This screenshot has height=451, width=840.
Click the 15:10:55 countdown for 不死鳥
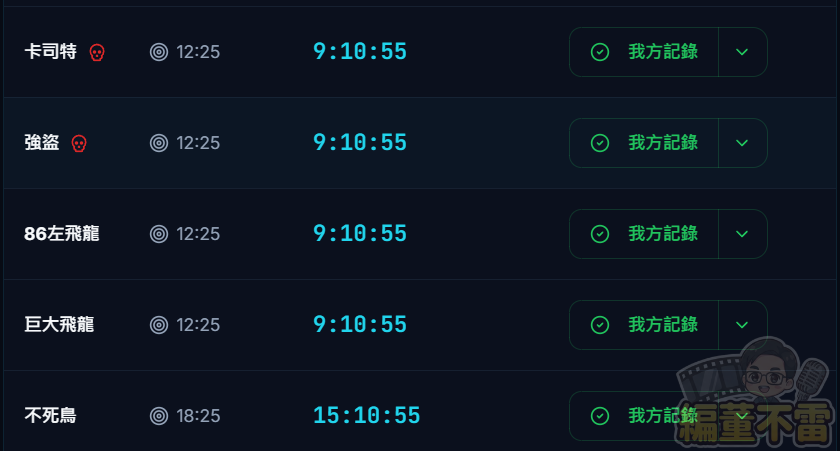coord(366,416)
